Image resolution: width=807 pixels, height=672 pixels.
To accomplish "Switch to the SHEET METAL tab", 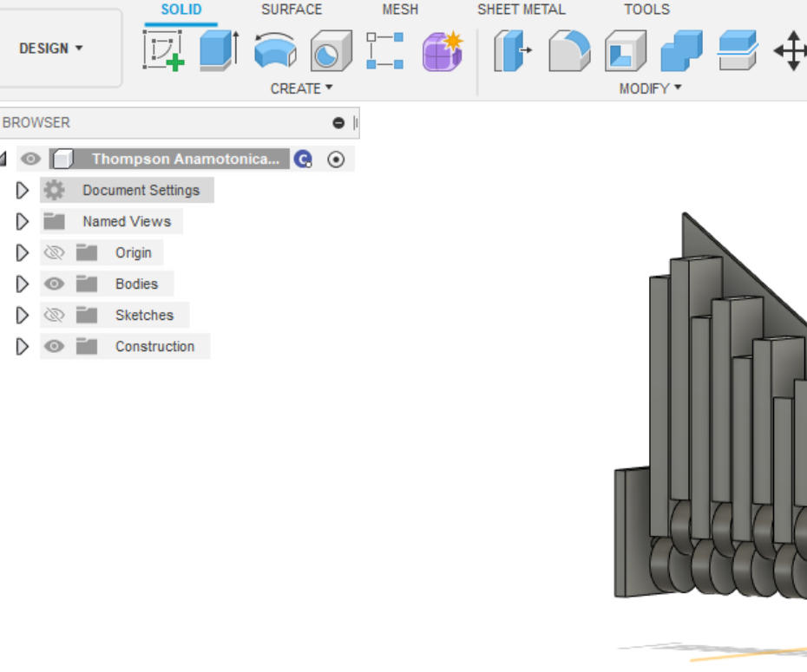I will click(x=521, y=10).
